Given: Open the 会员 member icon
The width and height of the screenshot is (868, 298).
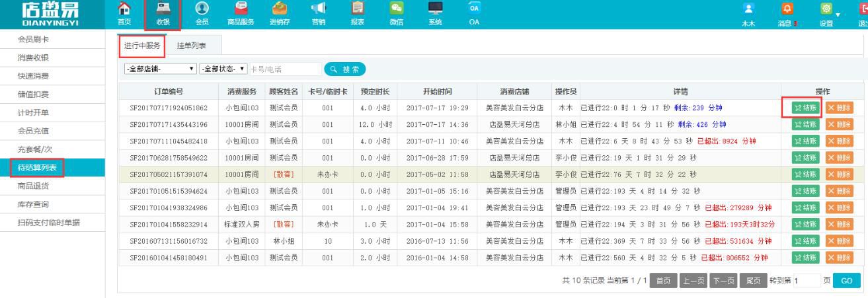Looking at the screenshot, I should [202, 9].
